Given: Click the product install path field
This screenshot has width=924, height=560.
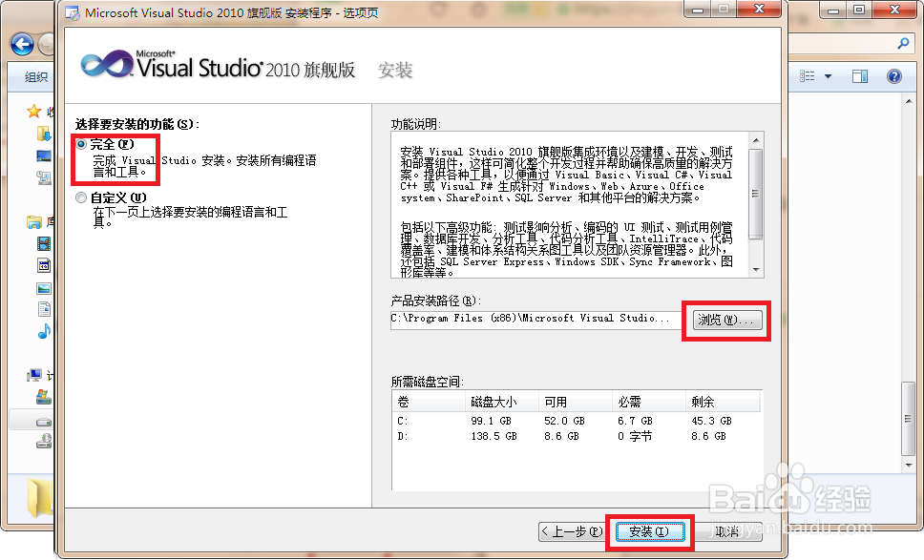Looking at the screenshot, I should [x=536, y=319].
